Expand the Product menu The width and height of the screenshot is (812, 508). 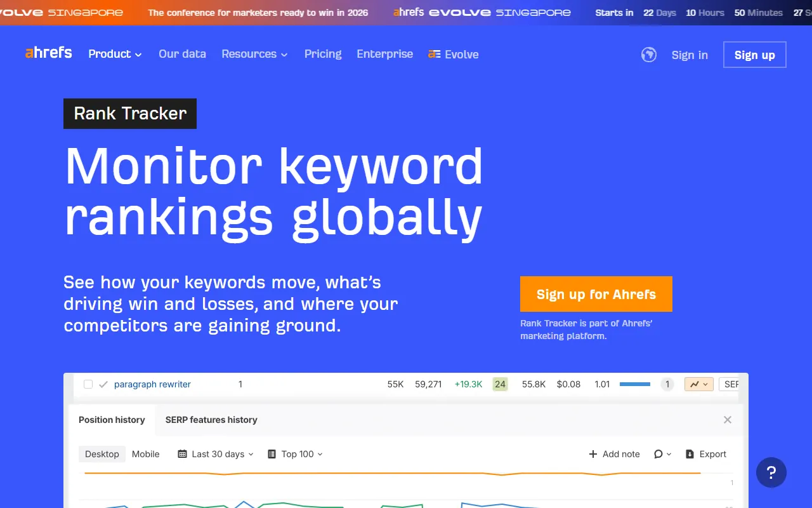(x=115, y=54)
